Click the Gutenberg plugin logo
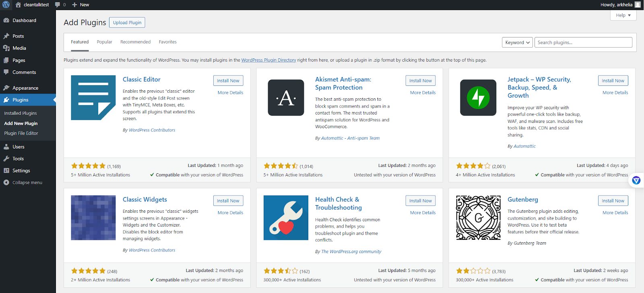Image resolution: width=644 pixels, height=293 pixels. tap(478, 218)
